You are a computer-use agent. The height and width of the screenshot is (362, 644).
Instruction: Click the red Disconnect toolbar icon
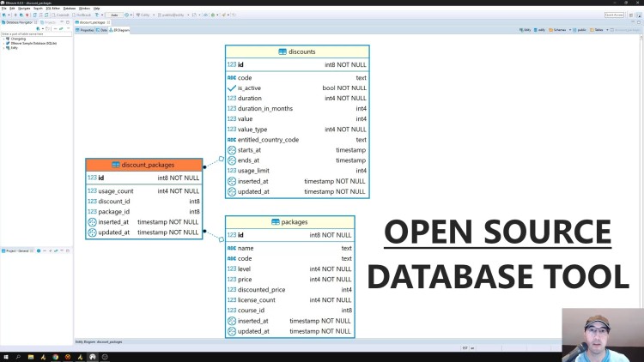pyautogui.click(x=27, y=15)
